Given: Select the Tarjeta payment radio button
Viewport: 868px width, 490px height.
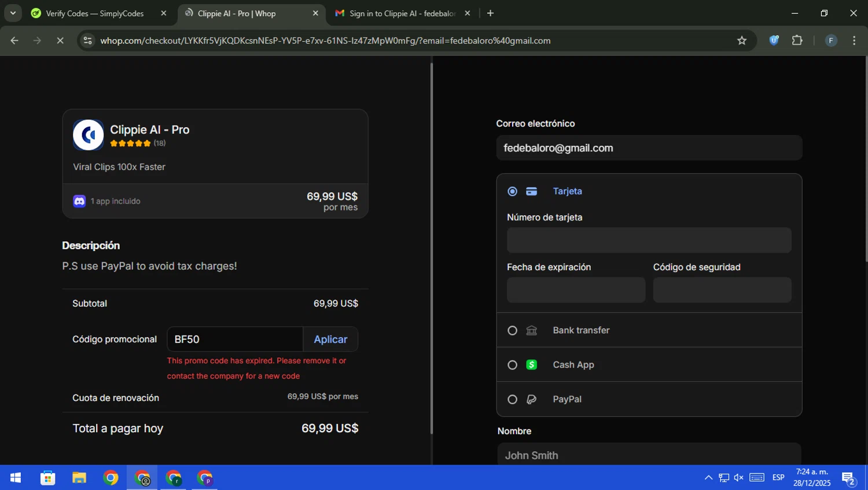Looking at the screenshot, I should pyautogui.click(x=512, y=191).
